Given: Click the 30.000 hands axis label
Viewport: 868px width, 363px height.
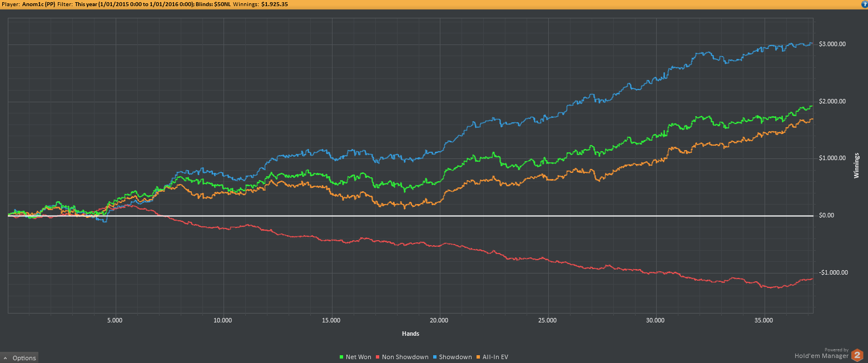Looking at the screenshot, I should [x=656, y=321].
